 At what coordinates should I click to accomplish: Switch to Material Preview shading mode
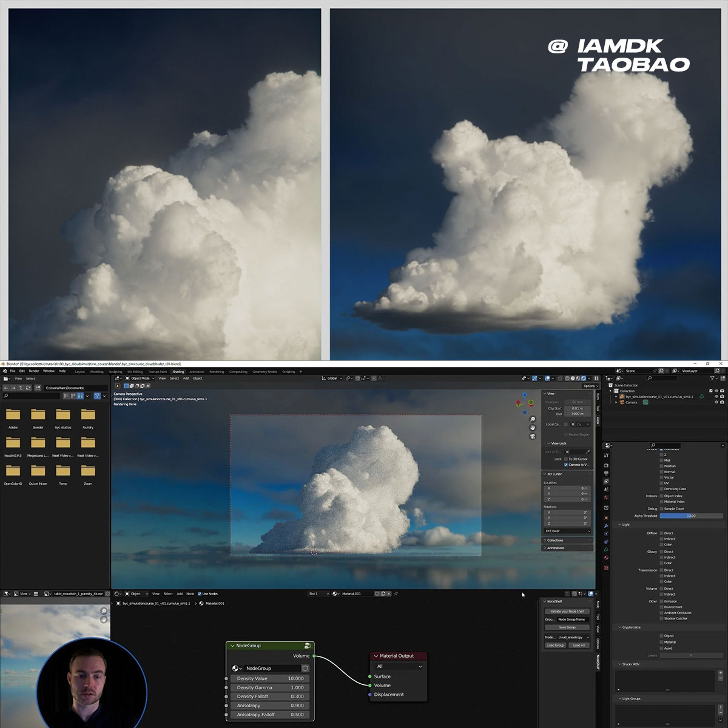pos(578,378)
